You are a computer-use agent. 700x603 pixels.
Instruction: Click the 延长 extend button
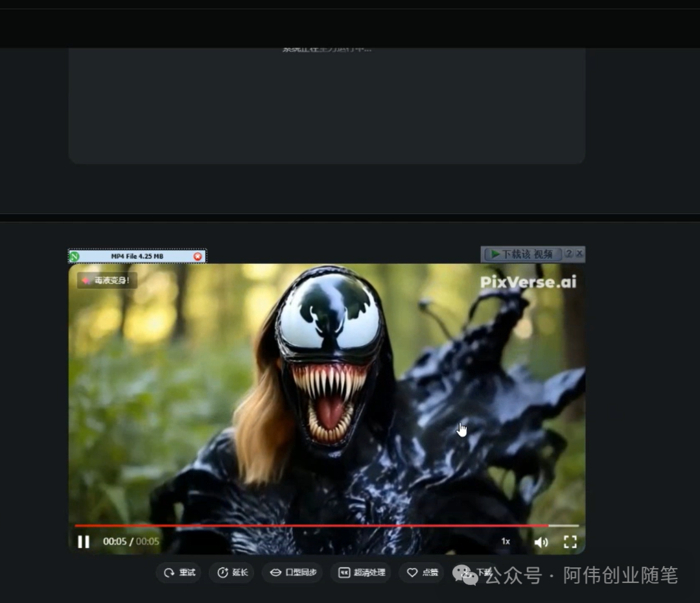(x=231, y=573)
